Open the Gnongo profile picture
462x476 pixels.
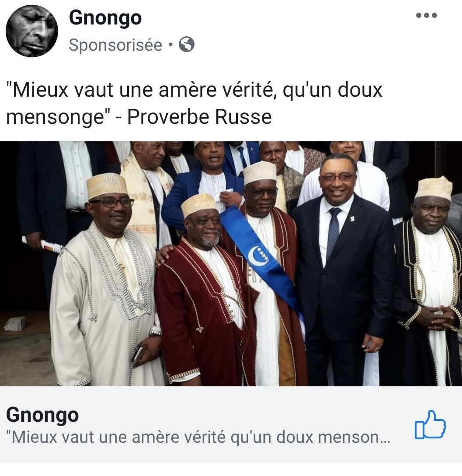32,31
